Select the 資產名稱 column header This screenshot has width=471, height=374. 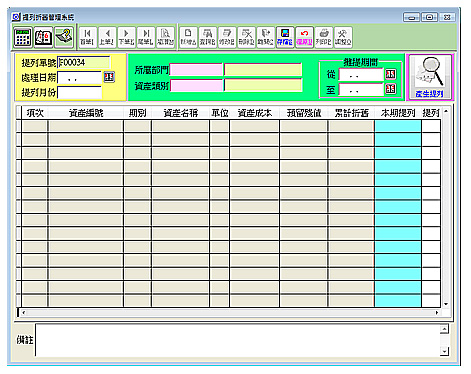[180, 113]
